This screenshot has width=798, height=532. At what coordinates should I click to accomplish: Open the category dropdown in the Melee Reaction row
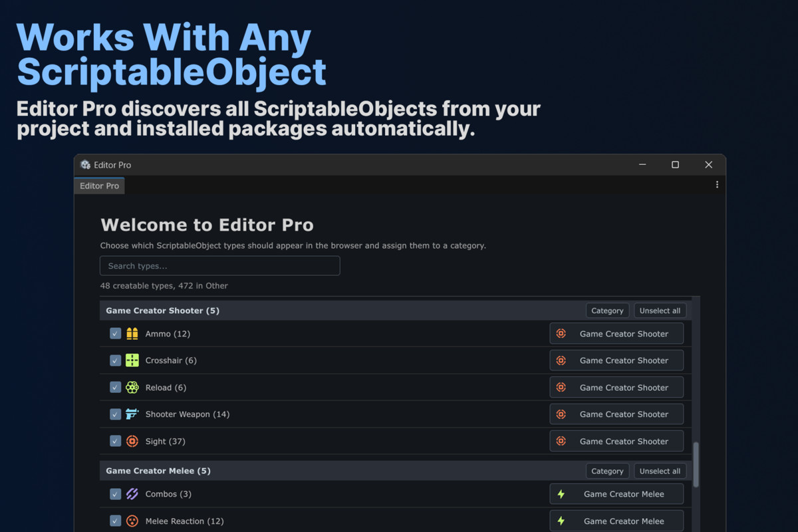(x=616, y=521)
